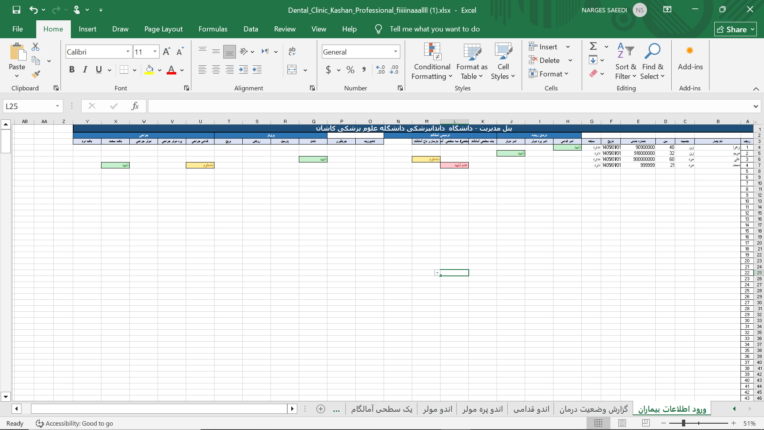This screenshot has height=430, width=764.
Task: Toggle italic formatting
Action: [x=85, y=70]
